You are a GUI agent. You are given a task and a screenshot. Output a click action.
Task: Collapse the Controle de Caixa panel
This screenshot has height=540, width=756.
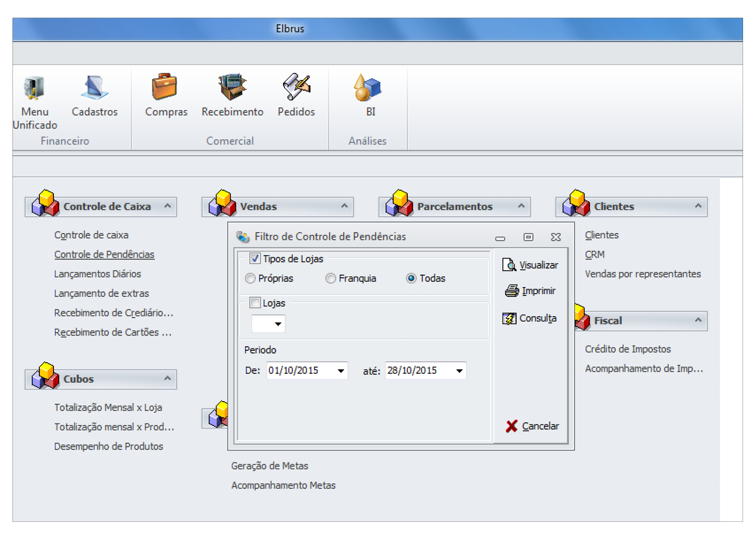point(167,206)
